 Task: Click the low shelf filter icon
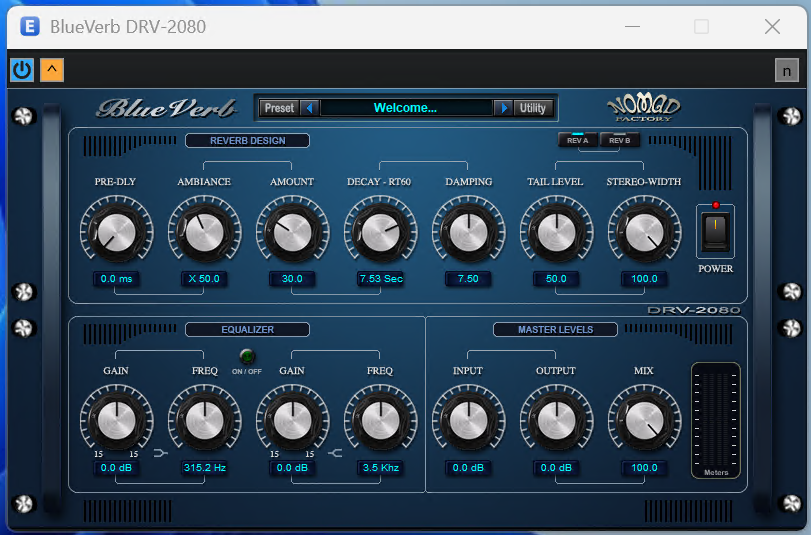click(x=160, y=454)
